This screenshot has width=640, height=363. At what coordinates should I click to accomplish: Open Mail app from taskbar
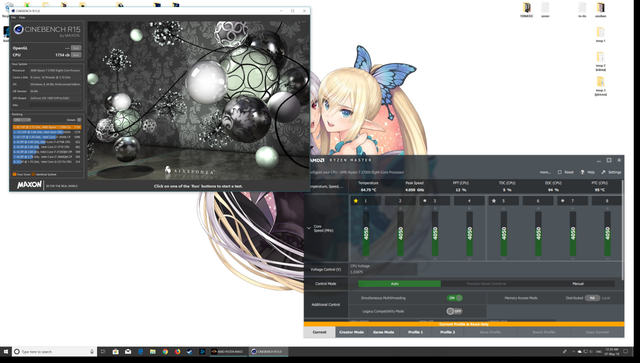128,351
